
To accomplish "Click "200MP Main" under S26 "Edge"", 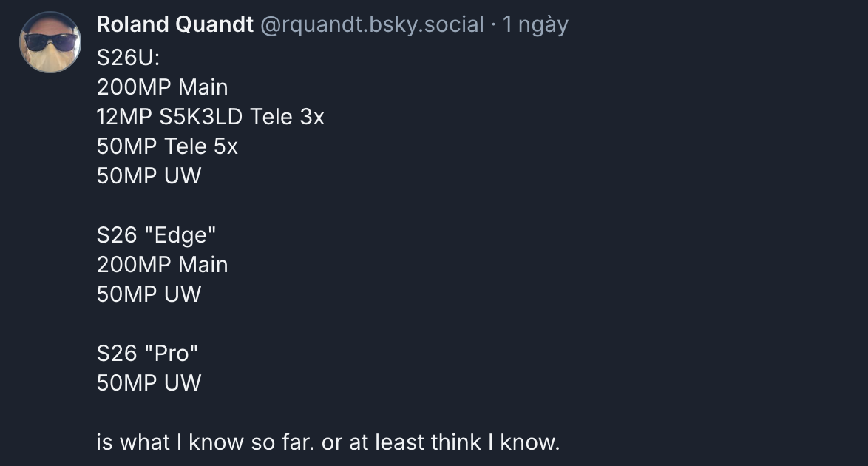I will (x=162, y=265).
